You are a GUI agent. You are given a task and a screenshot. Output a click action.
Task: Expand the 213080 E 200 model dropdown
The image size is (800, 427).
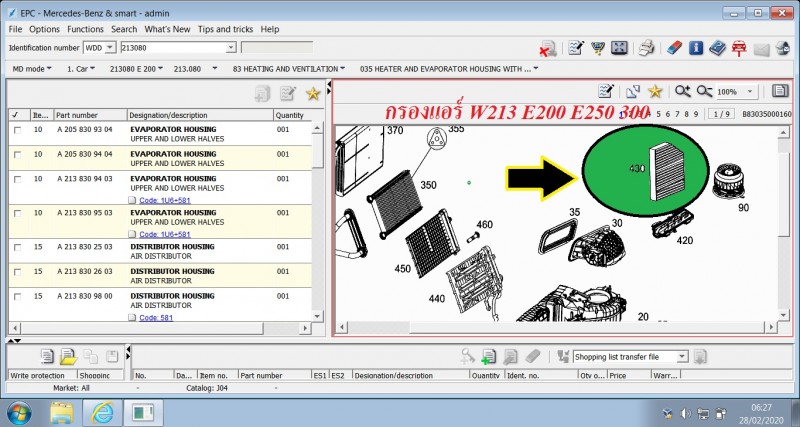point(136,69)
